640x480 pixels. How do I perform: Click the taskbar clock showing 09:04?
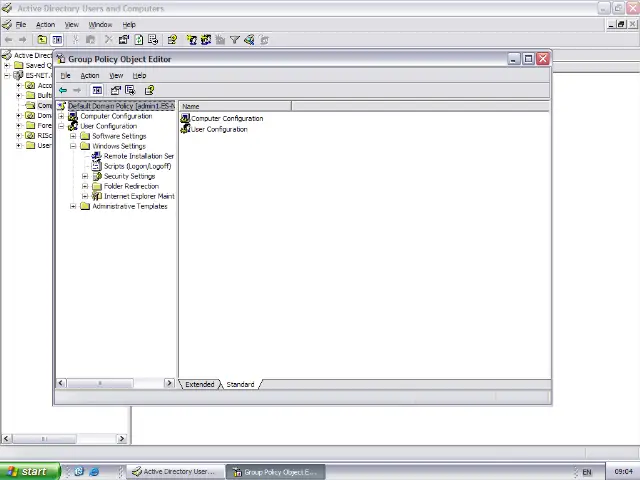pyautogui.click(x=623, y=471)
